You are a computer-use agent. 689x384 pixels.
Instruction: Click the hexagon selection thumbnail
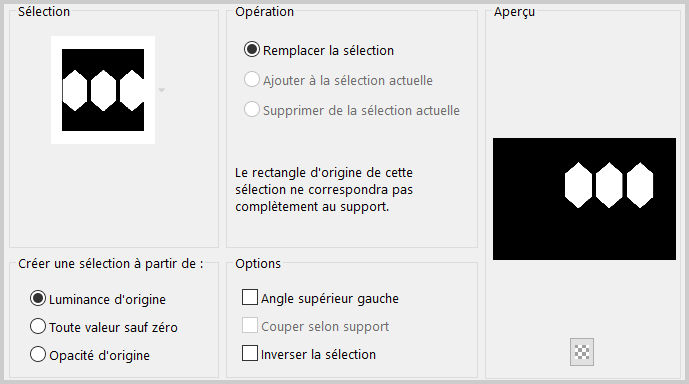click(x=103, y=90)
